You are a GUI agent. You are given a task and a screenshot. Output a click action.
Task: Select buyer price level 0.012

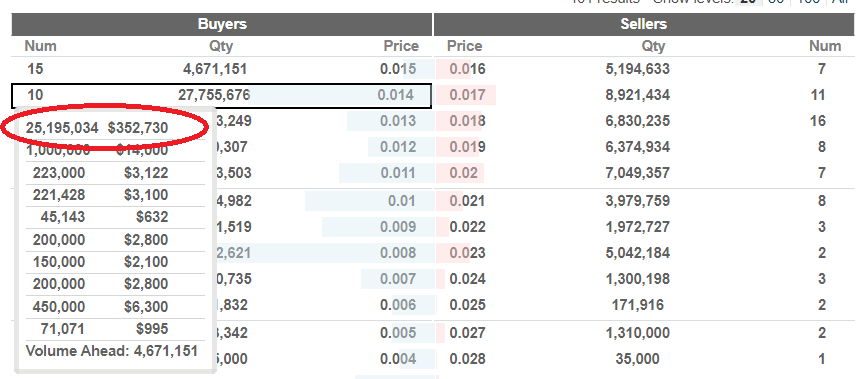pyautogui.click(x=398, y=147)
